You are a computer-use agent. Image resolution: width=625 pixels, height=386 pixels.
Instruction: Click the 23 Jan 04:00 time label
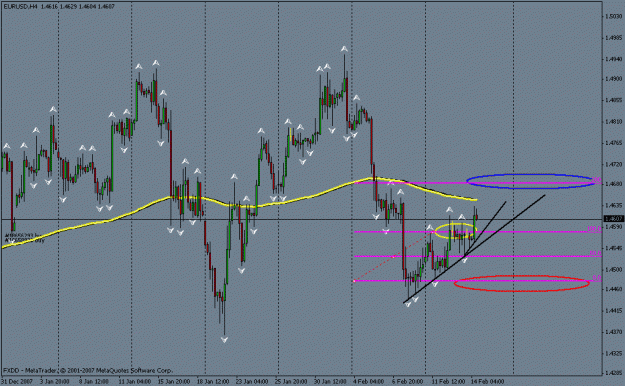click(x=252, y=382)
